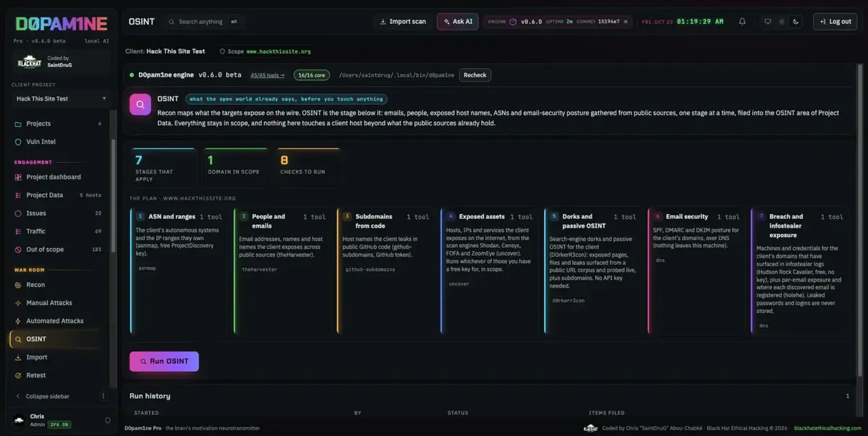Click the 7 stages that apply tile
This screenshot has height=436, width=868.
pyautogui.click(x=163, y=168)
